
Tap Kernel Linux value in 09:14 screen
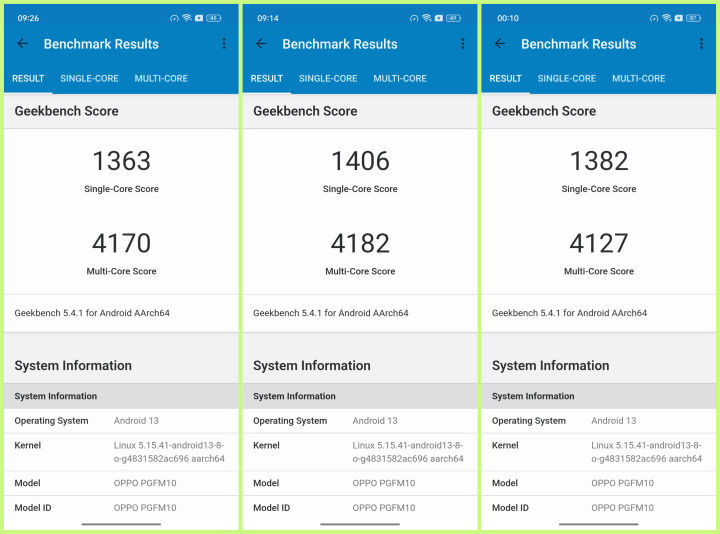click(408, 452)
